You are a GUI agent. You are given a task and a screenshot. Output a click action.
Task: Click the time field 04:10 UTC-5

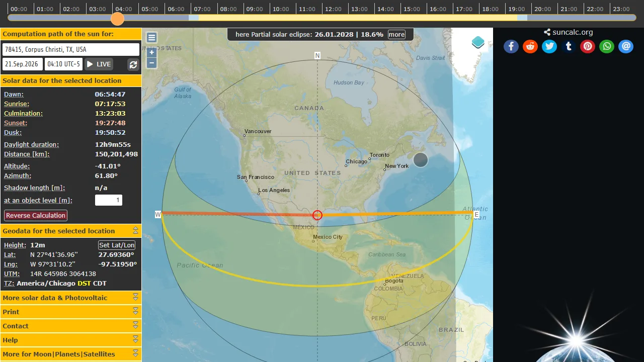[64, 64]
